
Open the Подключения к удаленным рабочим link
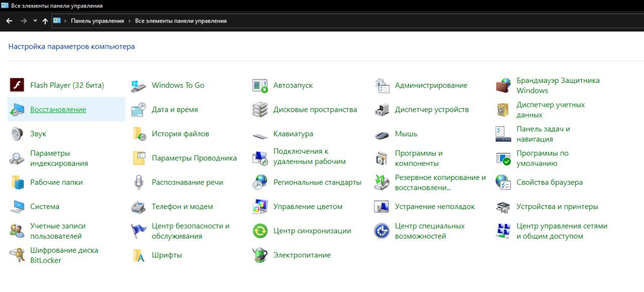click(309, 157)
